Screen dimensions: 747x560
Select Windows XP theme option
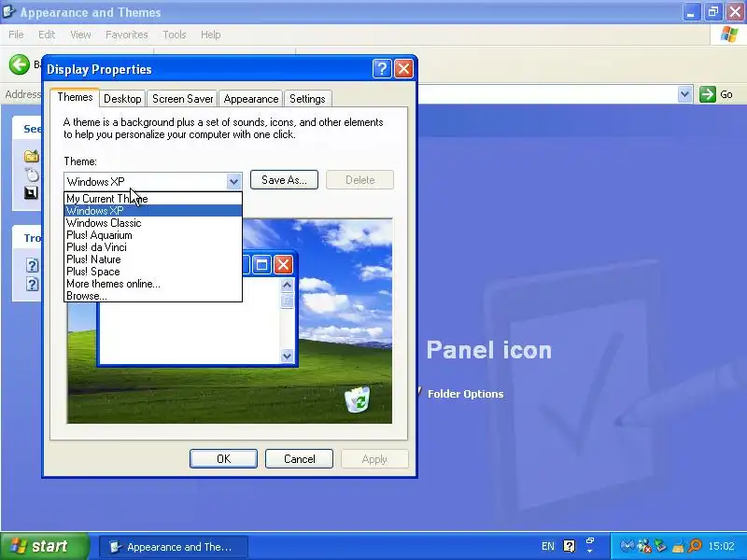pos(153,211)
